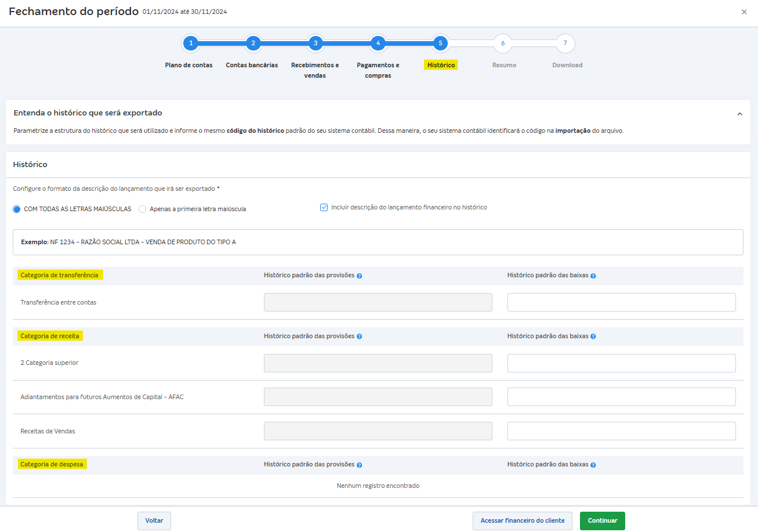Click baixas field for Transferência entre contas

click(621, 302)
